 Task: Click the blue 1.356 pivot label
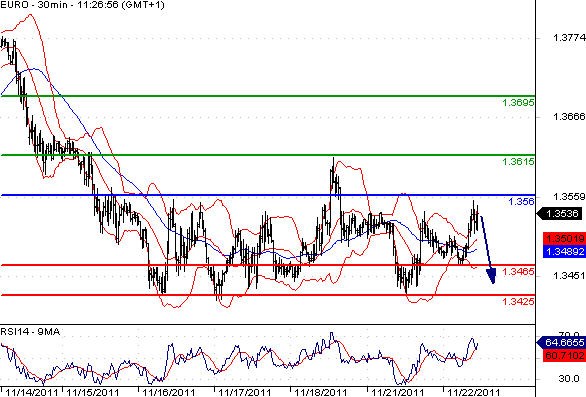point(521,202)
